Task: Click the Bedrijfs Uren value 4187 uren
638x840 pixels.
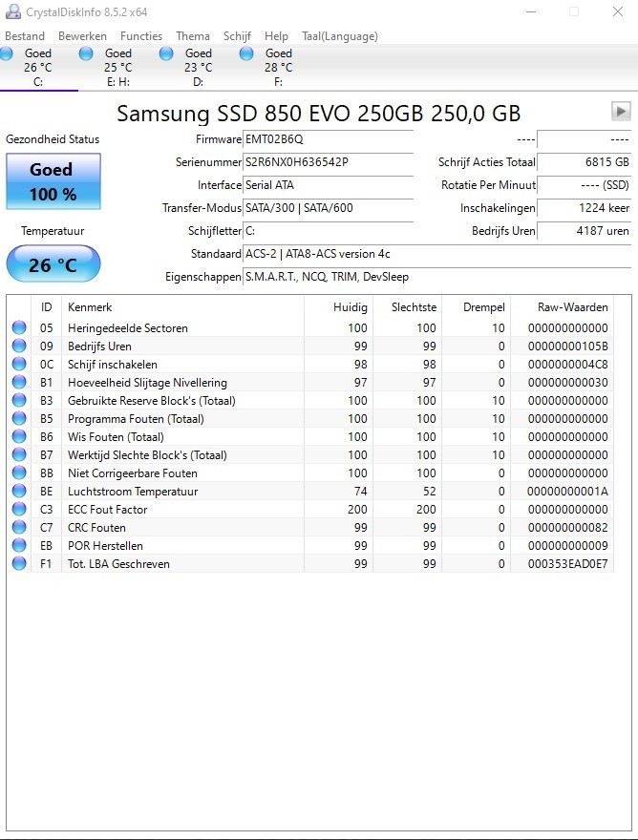Action: [584, 231]
